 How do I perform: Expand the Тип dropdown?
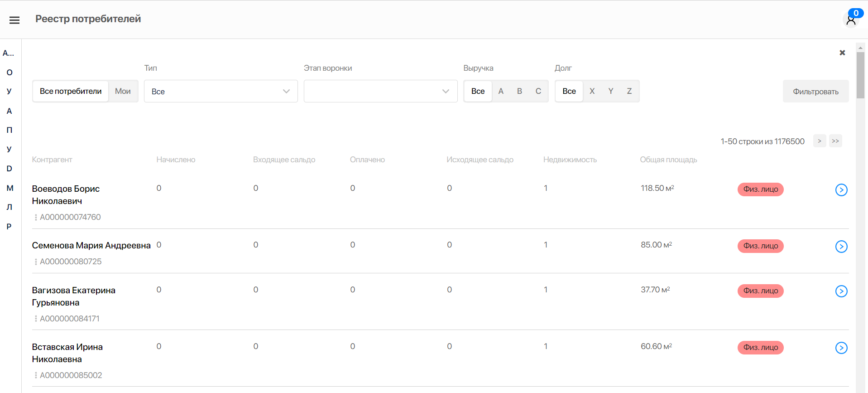(x=221, y=91)
